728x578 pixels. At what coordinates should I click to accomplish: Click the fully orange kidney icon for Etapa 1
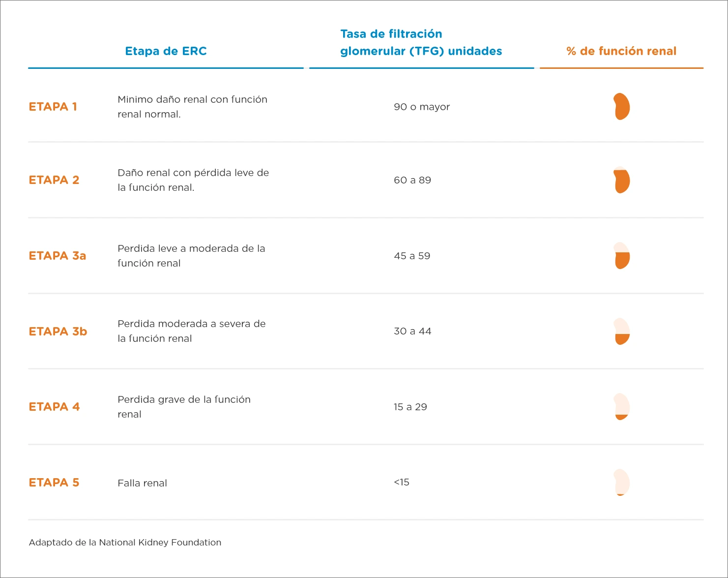coord(622,106)
